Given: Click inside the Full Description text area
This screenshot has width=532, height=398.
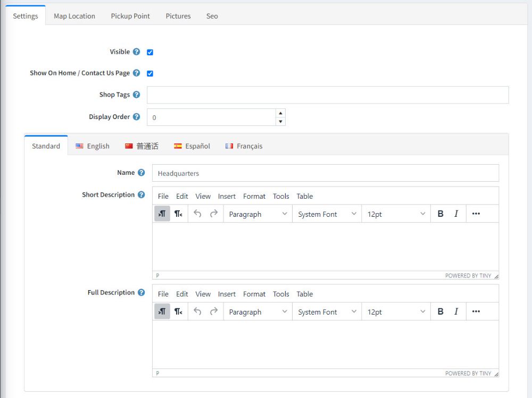Looking at the screenshot, I should click(326, 344).
